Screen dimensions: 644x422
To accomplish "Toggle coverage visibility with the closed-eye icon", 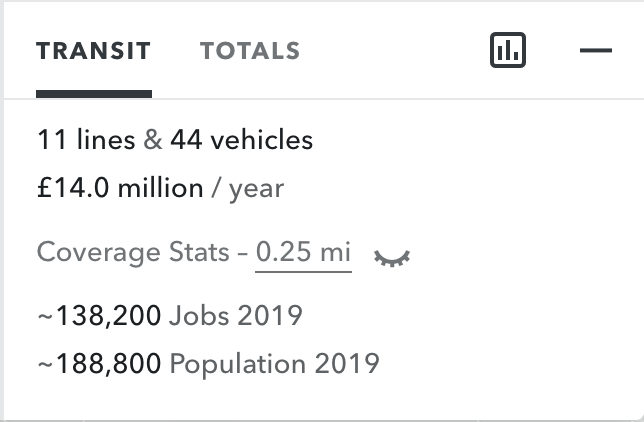I will point(392,258).
